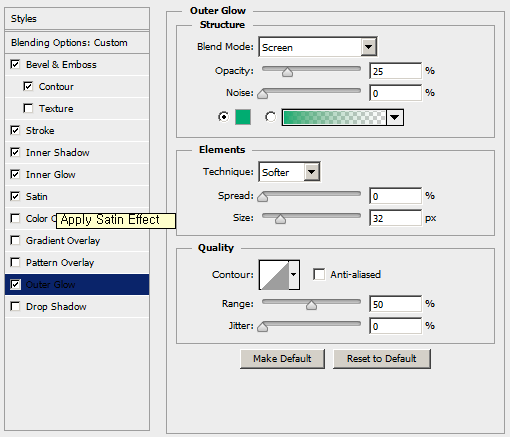
Task: Enable the Gradient Overlay checkbox
Action: (x=15, y=240)
